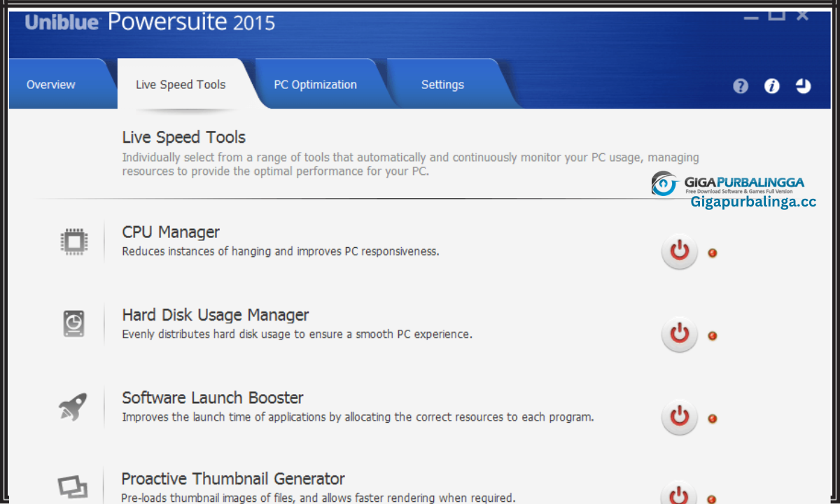The height and width of the screenshot is (504, 840).
Task: Click the Uniblue Powersuite 2015 logo
Action: tap(150, 22)
